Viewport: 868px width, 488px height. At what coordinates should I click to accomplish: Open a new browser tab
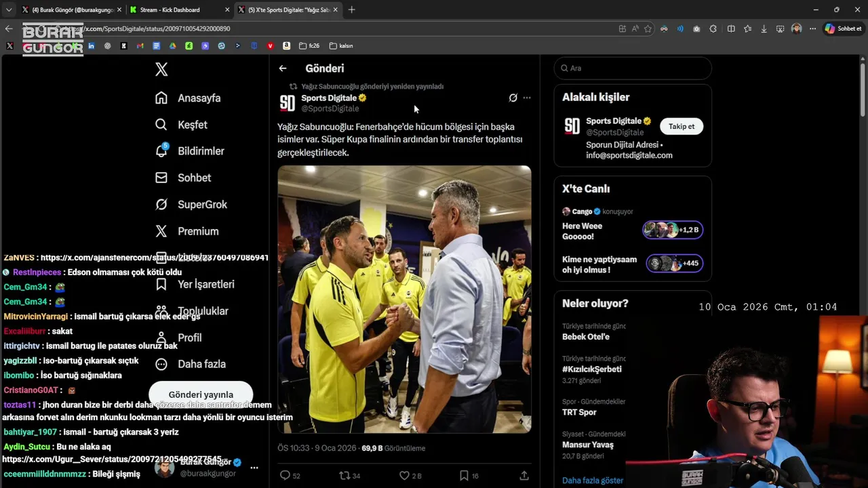point(351,9)
